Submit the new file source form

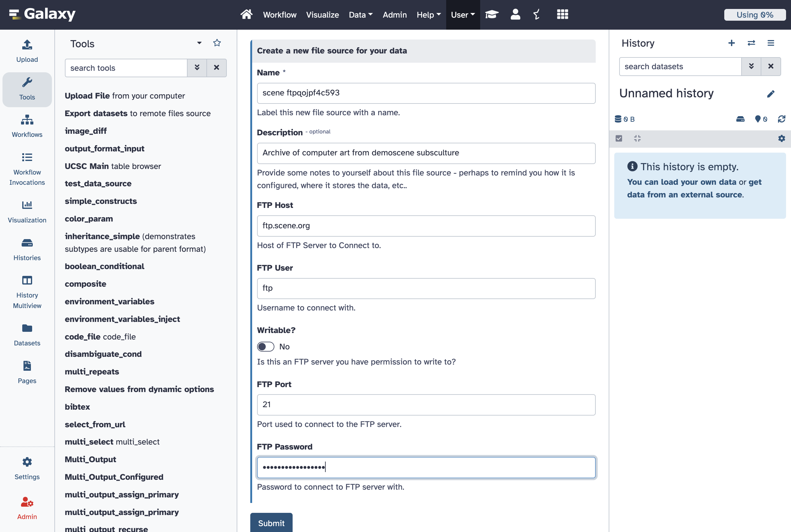tap(271, 523)
